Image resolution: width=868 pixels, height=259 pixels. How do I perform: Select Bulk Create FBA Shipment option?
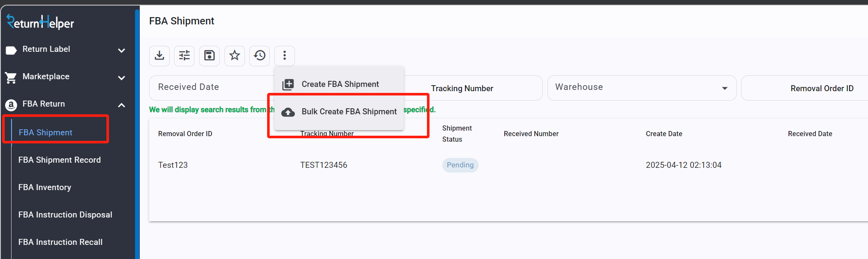(339, 112)
